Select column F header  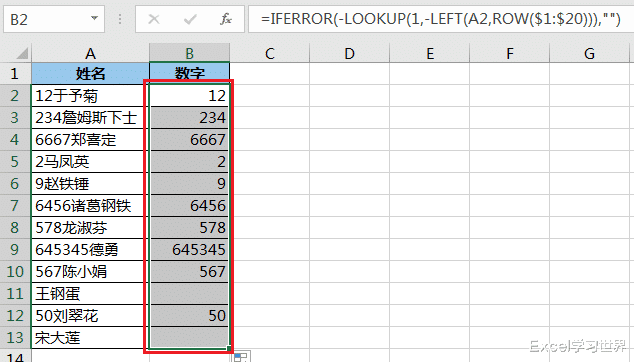[509, 53]
